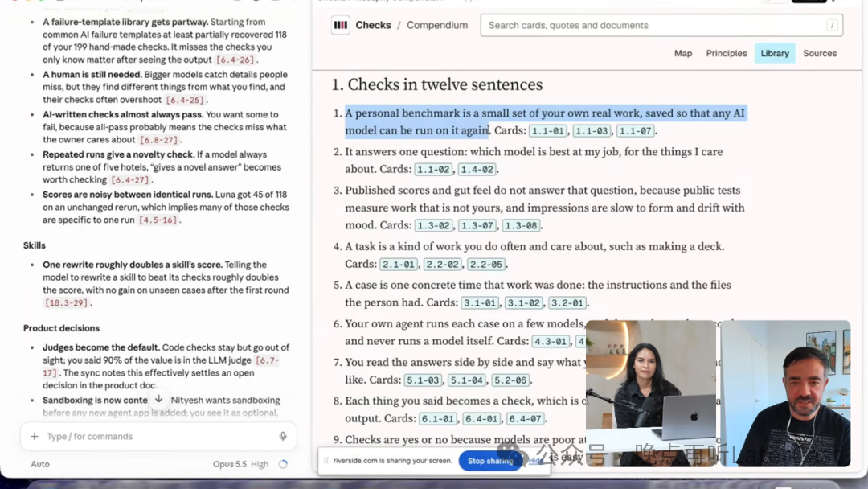The image size is (868, 489).
Task: Open card reference 3.2-01
Action: 567,303
